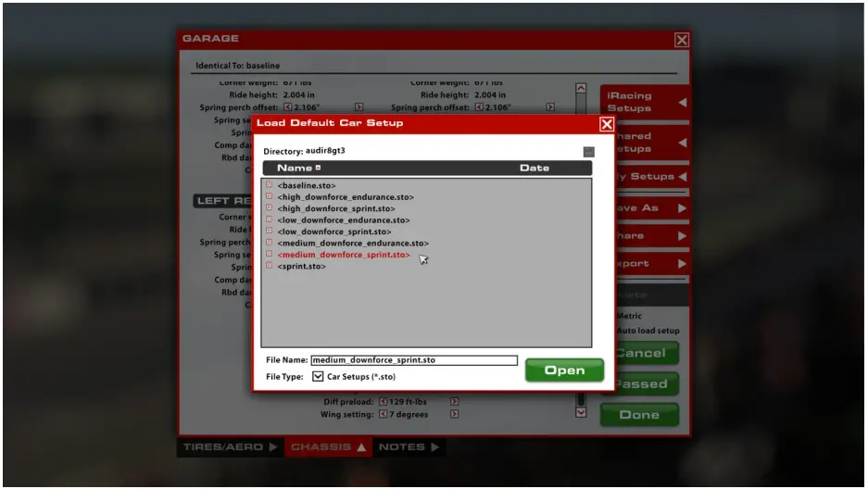Increase Wing setting degrees
868x489 pixels.
(454, 414)
